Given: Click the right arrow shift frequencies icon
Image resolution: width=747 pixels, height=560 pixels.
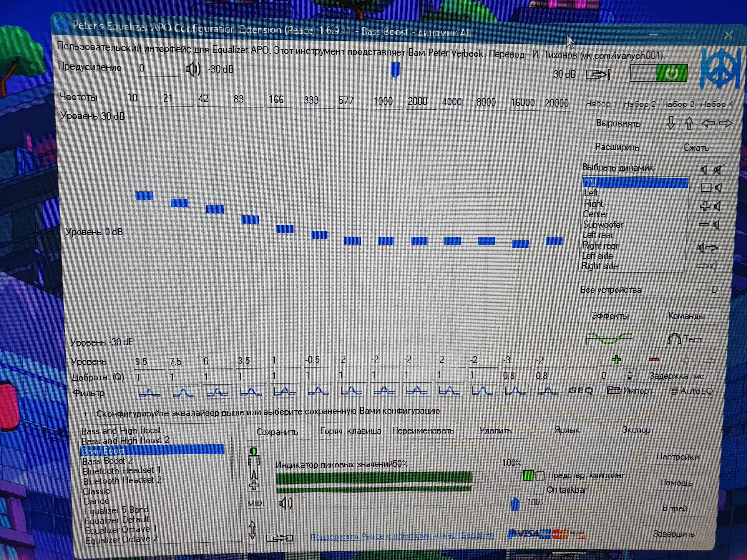Looking at the screenshot, I should 725,124.
